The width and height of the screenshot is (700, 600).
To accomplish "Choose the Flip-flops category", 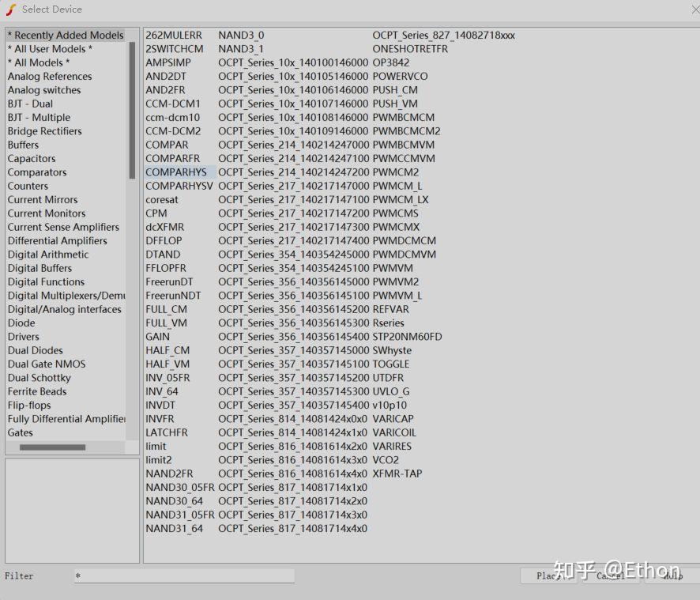I will coord(29,406).
